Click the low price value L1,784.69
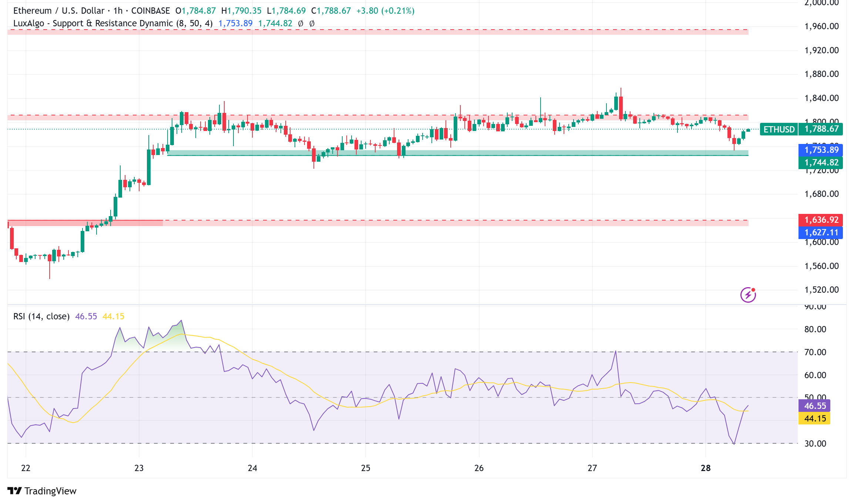This screenshot has height=504, width=854. (x=286, y=11)
